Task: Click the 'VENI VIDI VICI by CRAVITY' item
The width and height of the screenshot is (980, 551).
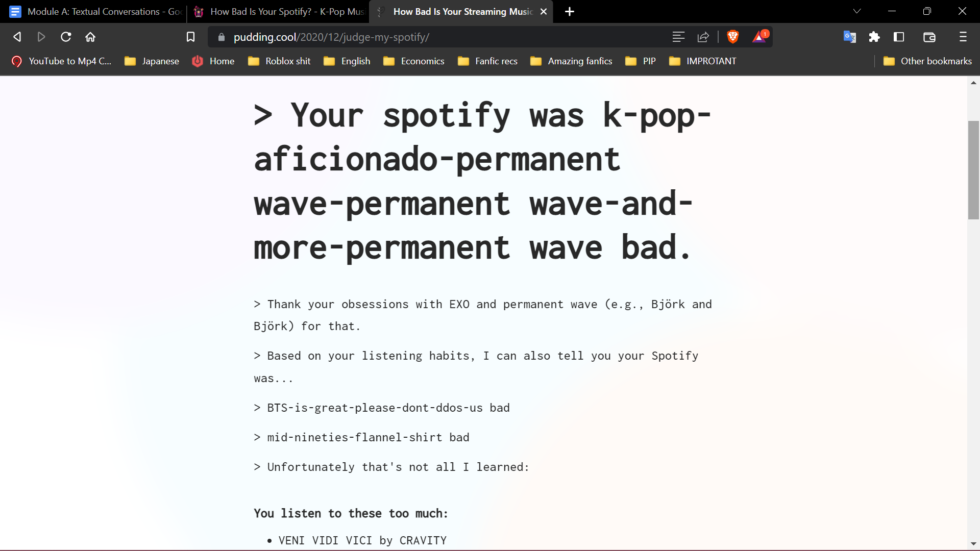Action: [362, 540]
